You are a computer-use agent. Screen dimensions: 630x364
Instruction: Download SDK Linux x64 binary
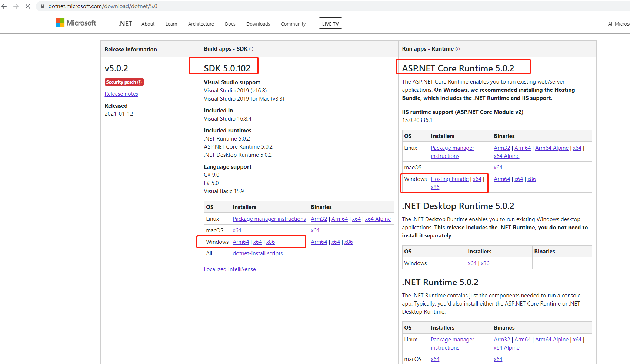(356, 219)
